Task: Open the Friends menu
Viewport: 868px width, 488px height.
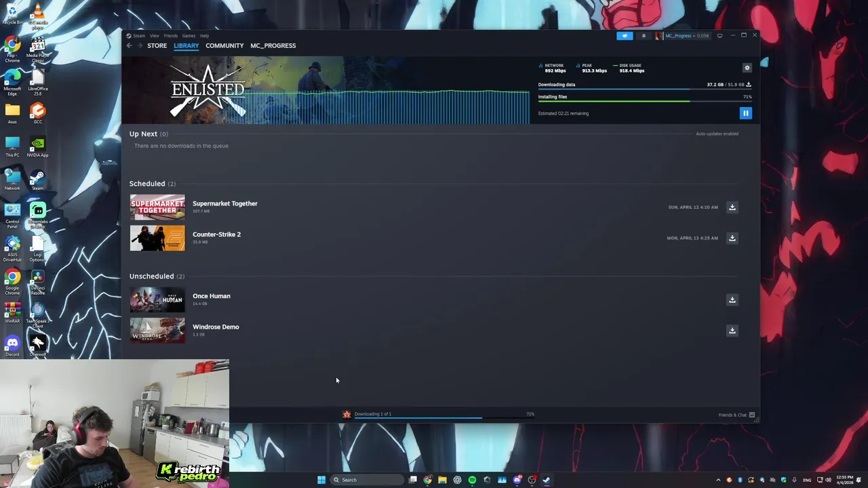Action: click(x=170, y=36)
